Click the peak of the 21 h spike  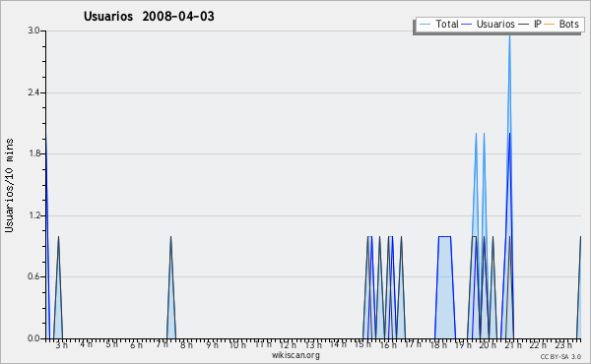point(509,36)
